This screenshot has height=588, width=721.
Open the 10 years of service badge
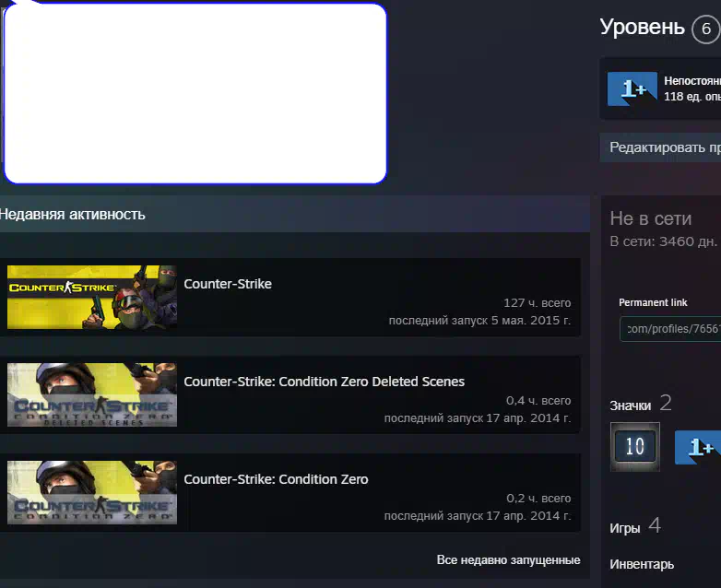[635, 446]
